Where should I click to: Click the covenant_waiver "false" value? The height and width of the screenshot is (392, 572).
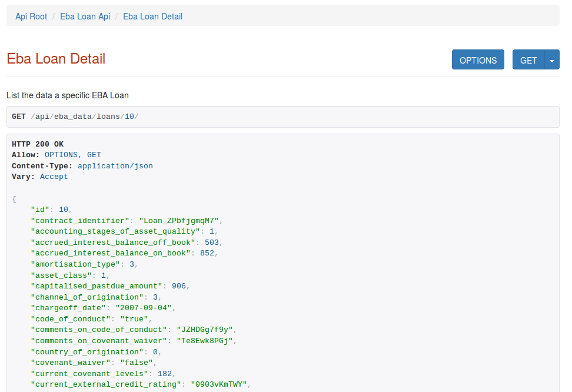click(x=138, y=363)
